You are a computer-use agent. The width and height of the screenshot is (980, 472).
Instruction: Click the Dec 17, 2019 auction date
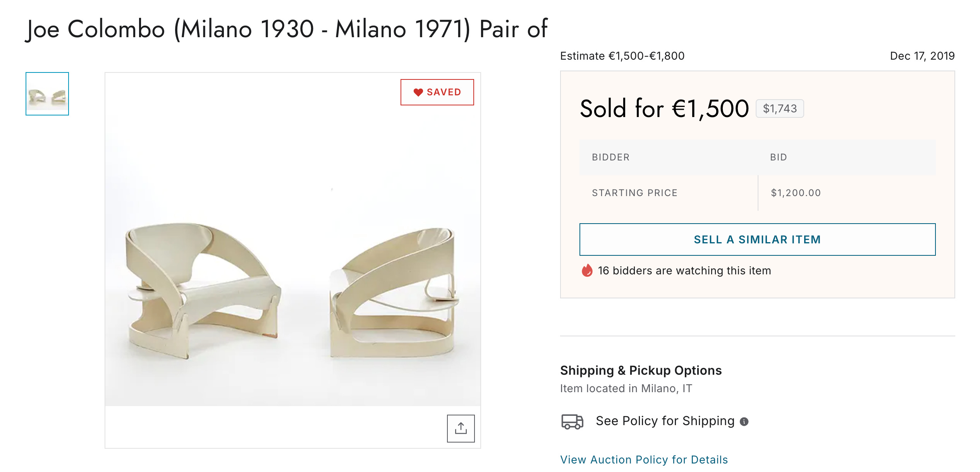[922, 56]
